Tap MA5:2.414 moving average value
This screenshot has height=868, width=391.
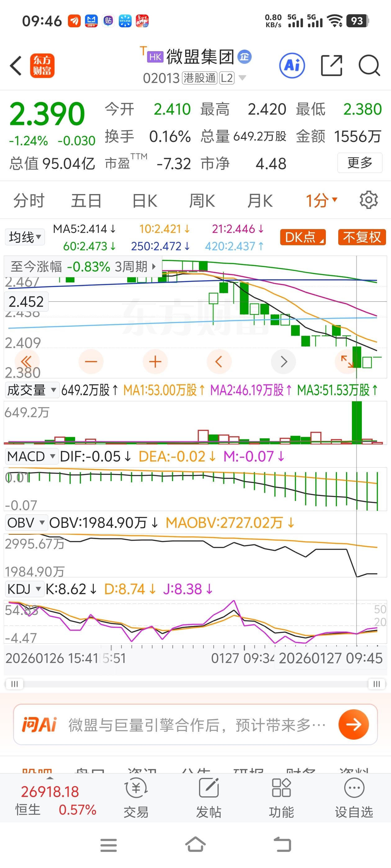tap(84, 229)
